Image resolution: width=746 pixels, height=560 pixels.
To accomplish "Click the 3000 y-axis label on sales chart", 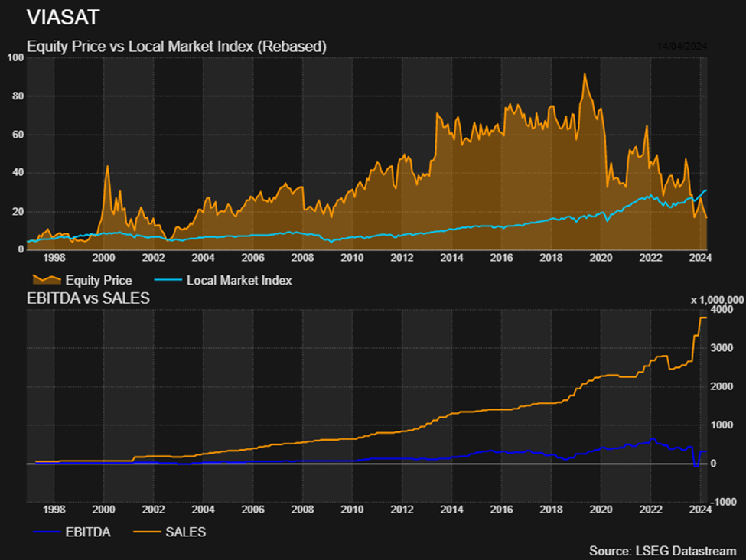I will 722,348.
